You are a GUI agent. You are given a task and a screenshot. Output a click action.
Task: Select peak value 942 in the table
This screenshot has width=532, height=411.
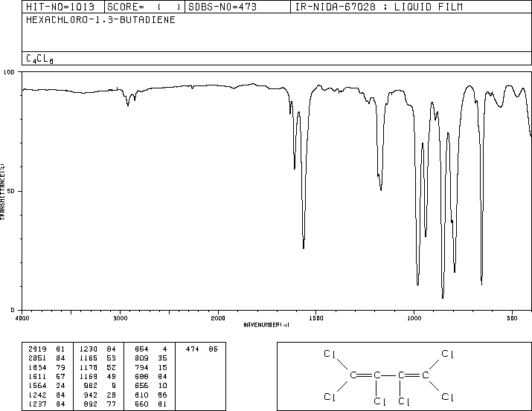[x=90, y=395]
